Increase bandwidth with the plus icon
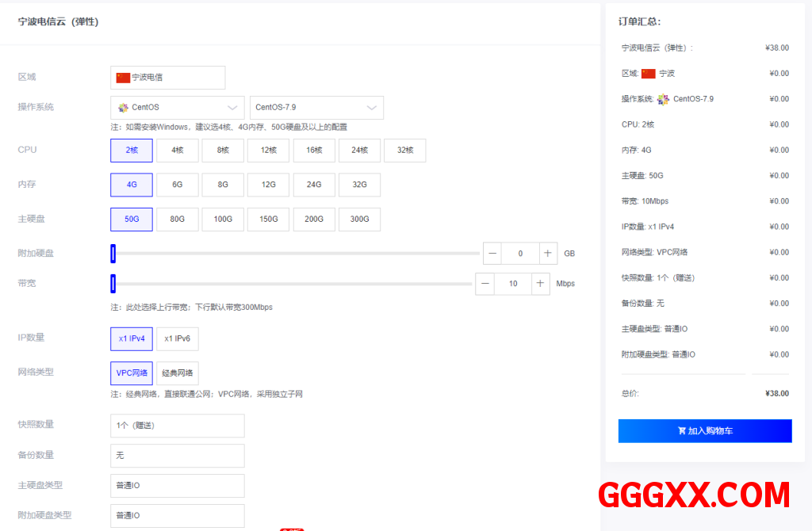Image resolution: width=812 pixels, height=531 pixels. click(540, 283)
